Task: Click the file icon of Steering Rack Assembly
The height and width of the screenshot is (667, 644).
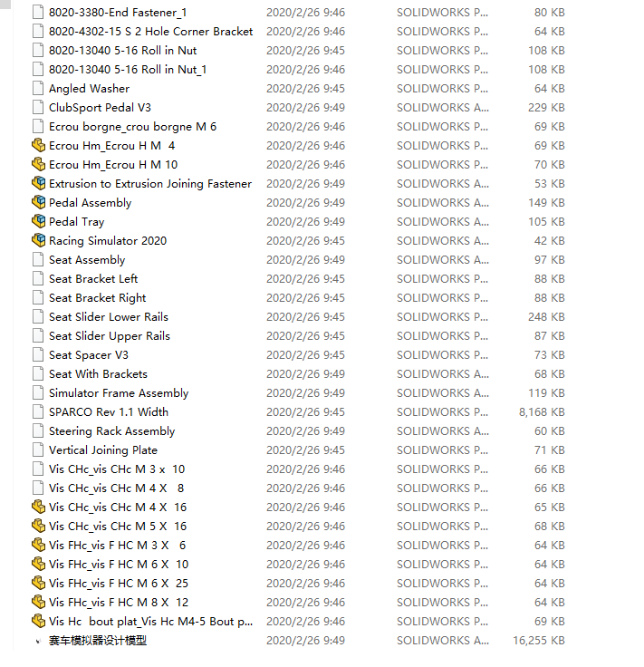Action: click(38, 430)
